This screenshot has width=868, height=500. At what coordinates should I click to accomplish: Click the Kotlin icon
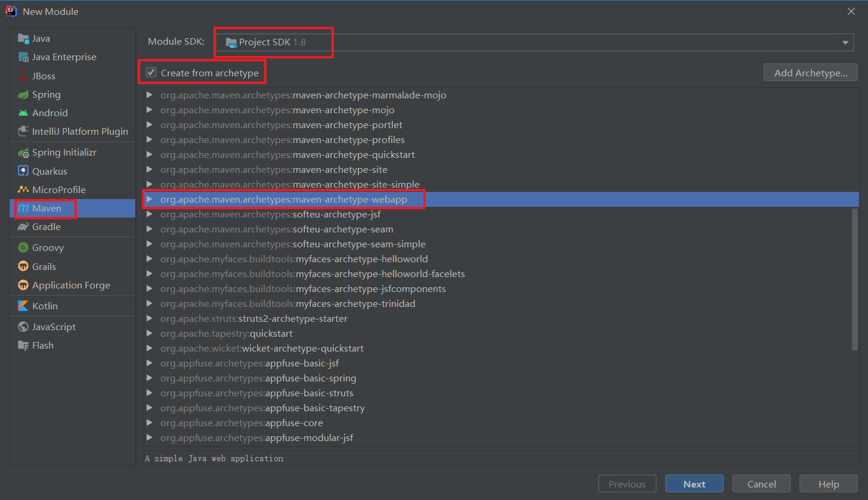[x=23, y=306]
